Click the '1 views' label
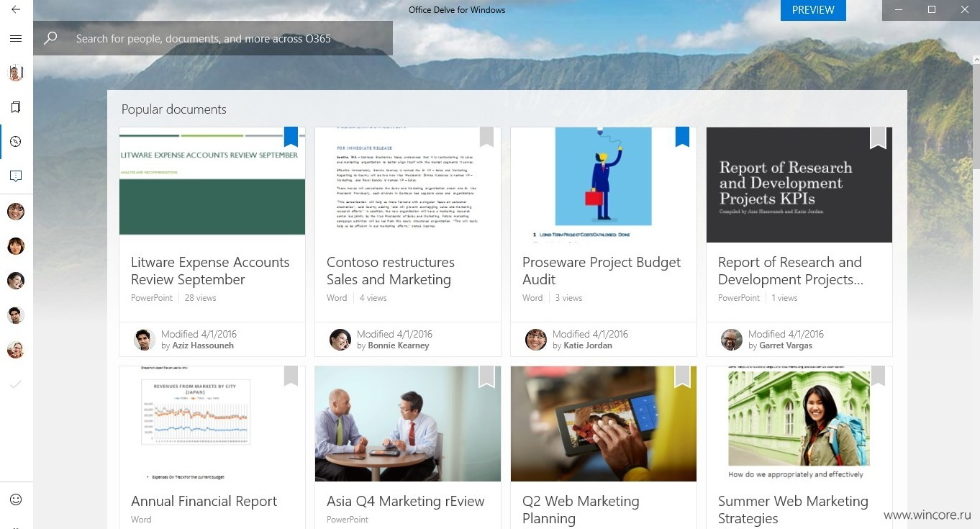Screen dimensions: 980x529 pos(784,298)
